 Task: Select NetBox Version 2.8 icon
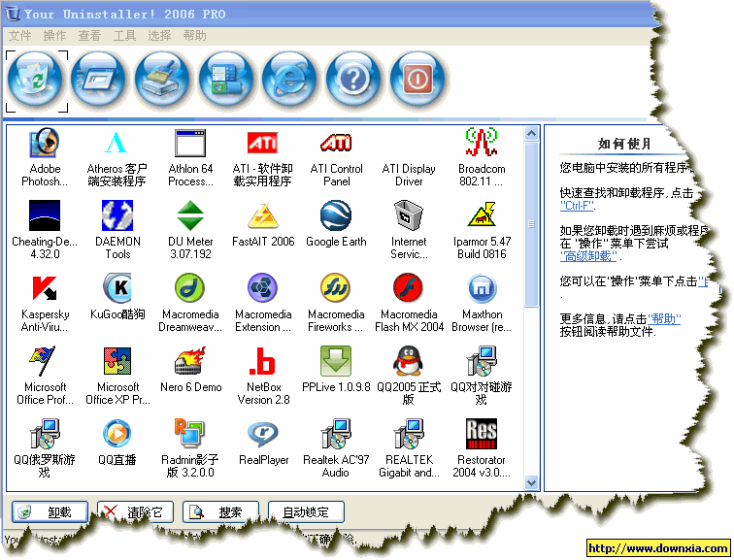(x=262, y=362)
